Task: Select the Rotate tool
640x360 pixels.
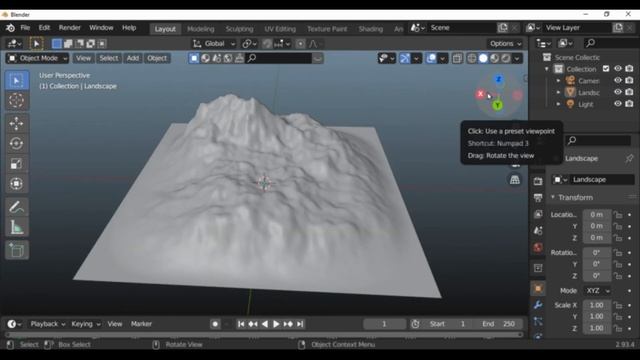Action: click(17, 143)
